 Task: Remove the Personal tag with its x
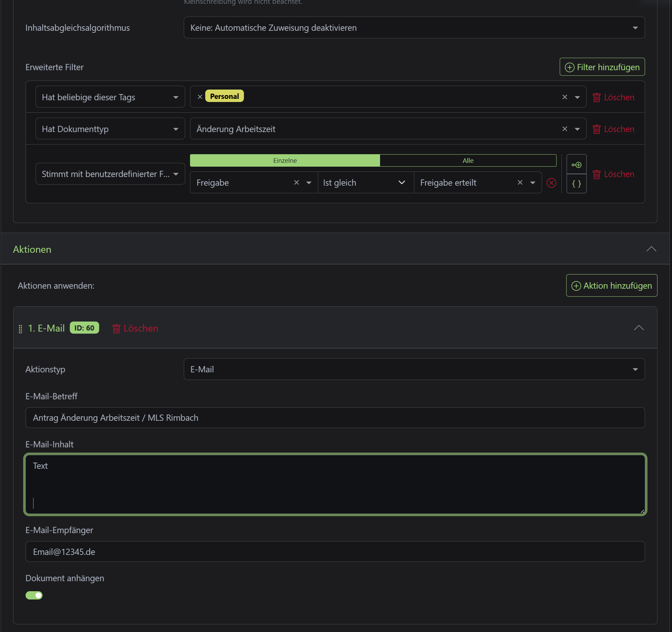point(200,97)
